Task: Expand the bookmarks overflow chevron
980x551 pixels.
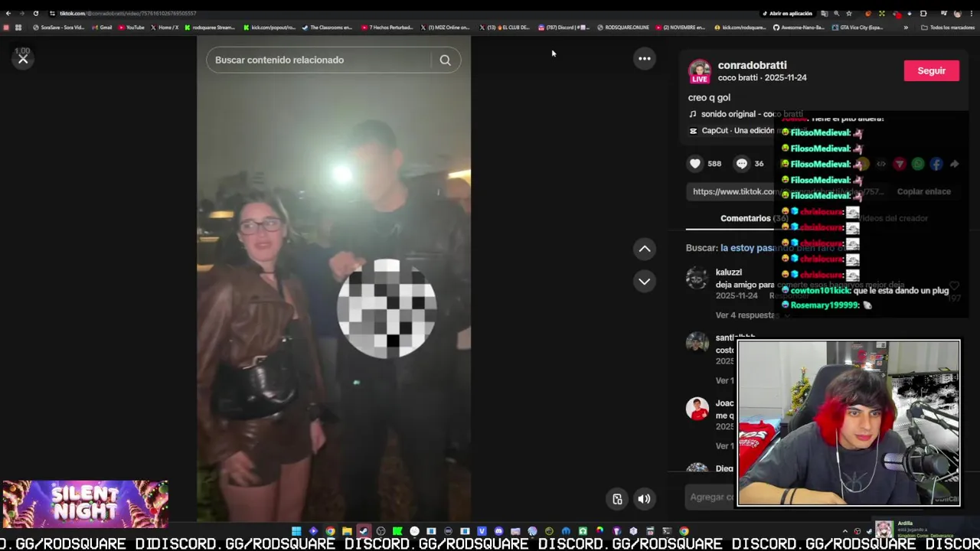Action: (x=906, y=28)
